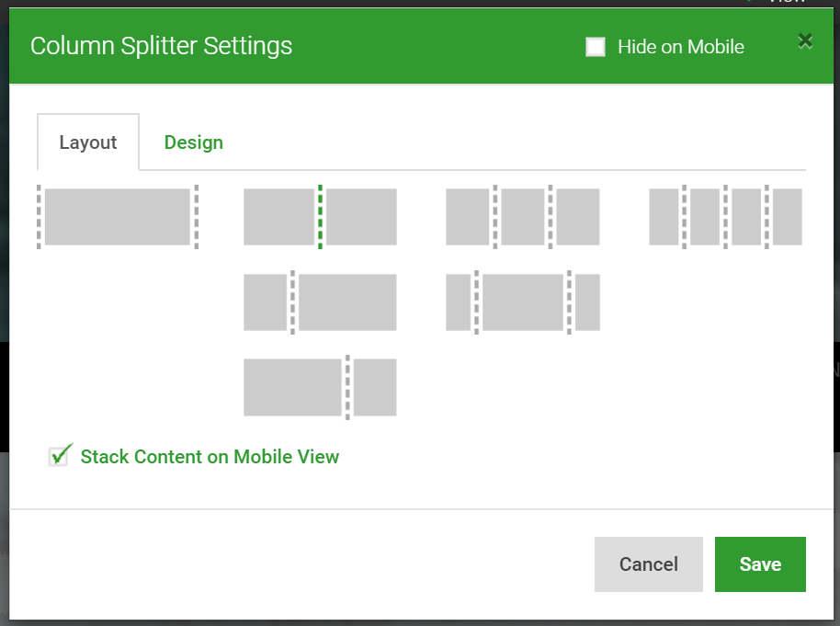This screenshot has height=626, width=840.
Task: Choose the wide-center with narrow sides layout
Action: (522, 302)
